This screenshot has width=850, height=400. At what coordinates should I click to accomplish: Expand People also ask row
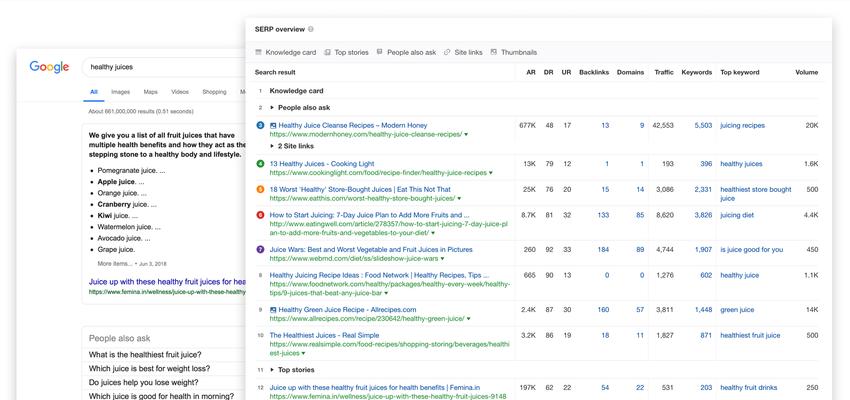pyautogui.click(x=272, y=107)
